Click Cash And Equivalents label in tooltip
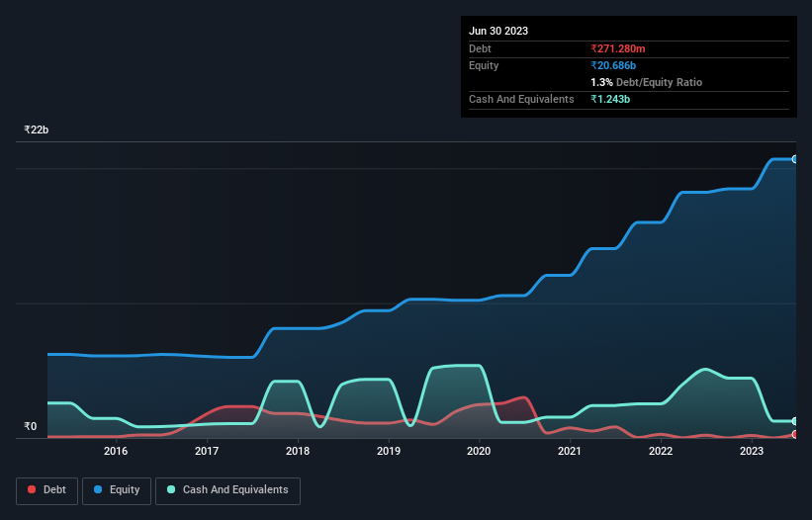Screen dimensions: 812x520 click(521, 99)
